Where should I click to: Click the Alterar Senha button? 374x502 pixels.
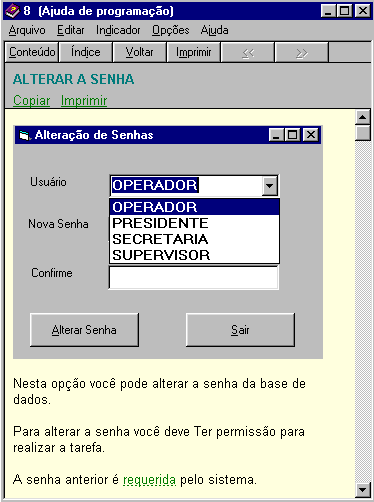tap(84, 330)
